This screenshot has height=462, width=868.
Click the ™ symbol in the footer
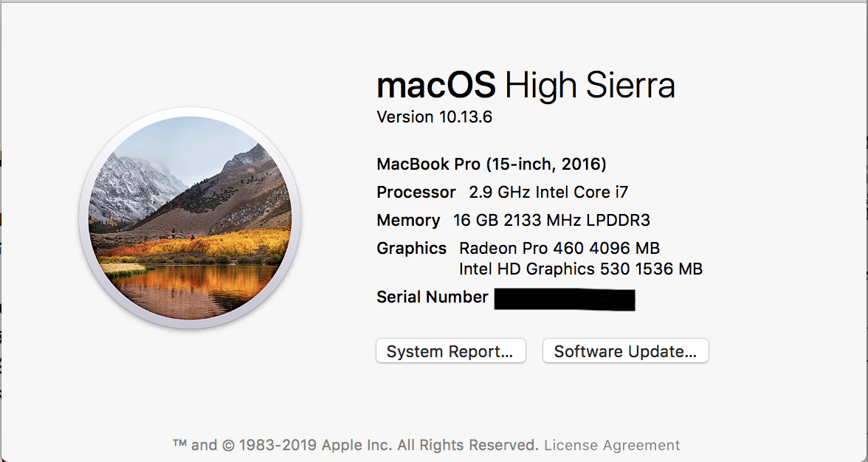click(179, 444)
